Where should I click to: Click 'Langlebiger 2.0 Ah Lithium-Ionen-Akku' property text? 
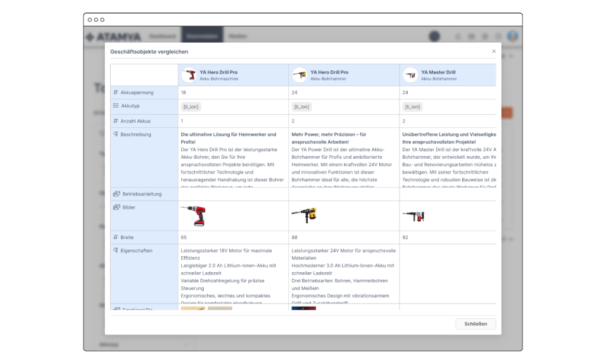[x=228, y=269]
